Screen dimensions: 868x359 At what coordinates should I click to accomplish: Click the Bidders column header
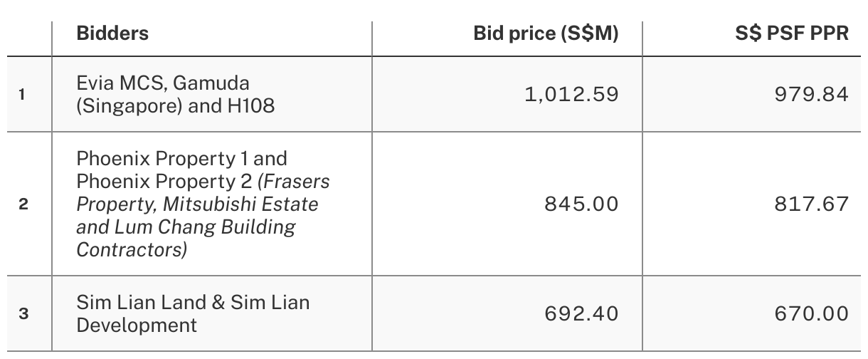(112, 33)
